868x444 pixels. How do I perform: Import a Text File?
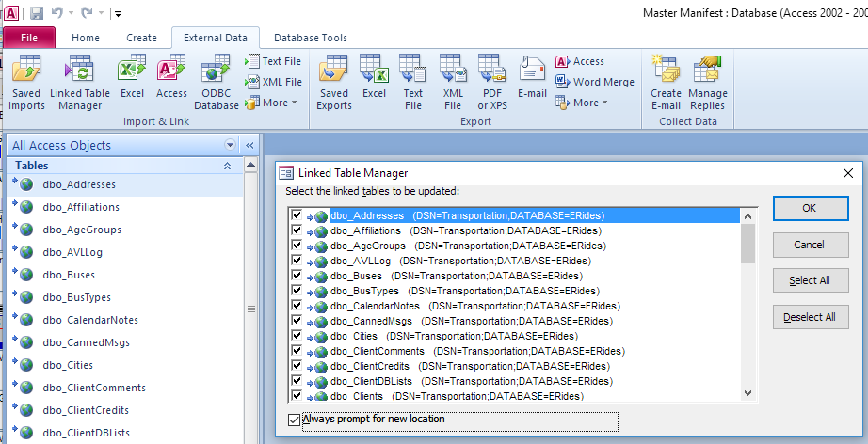(x=273, y=61)
